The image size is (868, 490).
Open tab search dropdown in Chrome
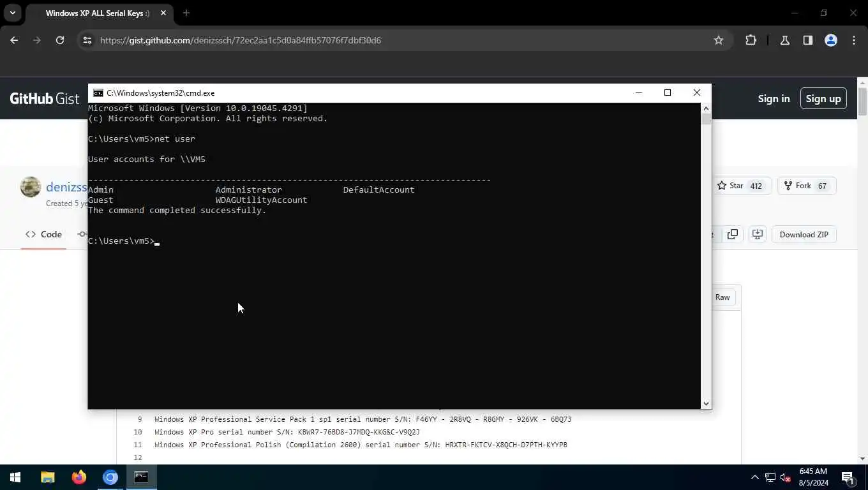click(x=12, y=13)
